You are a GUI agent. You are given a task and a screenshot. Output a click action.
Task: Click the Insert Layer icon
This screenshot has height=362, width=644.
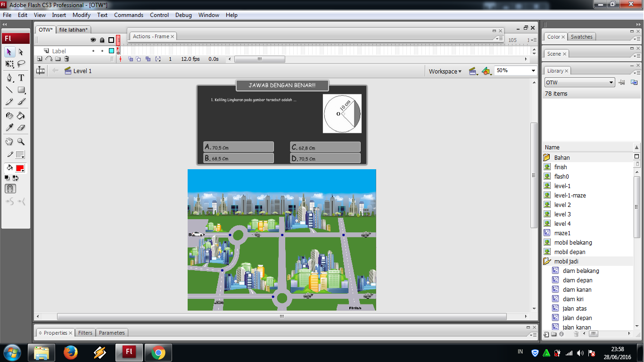40,59
